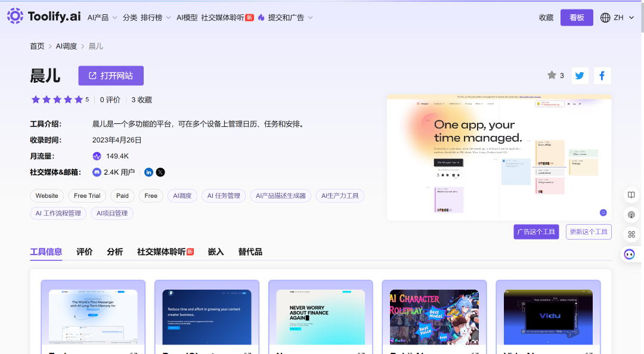Open the X social icon
This screenshot has height=354, width=644.
[160, 172]
